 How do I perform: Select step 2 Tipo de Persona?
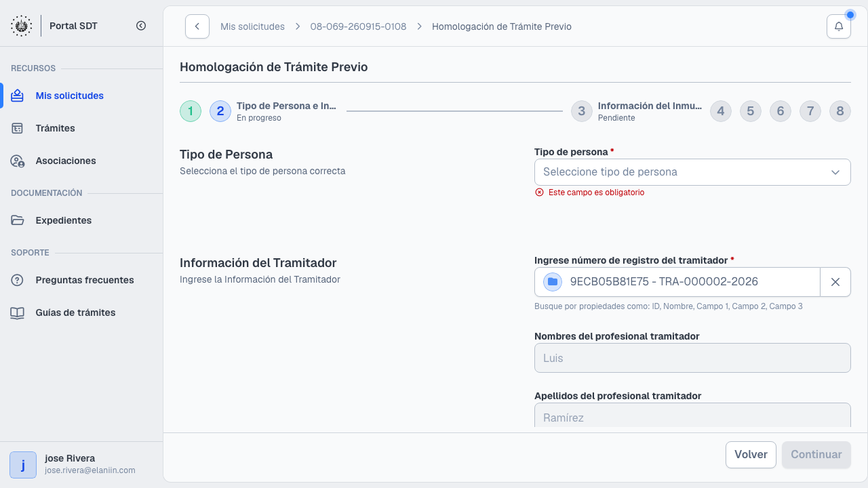point(220,111)
